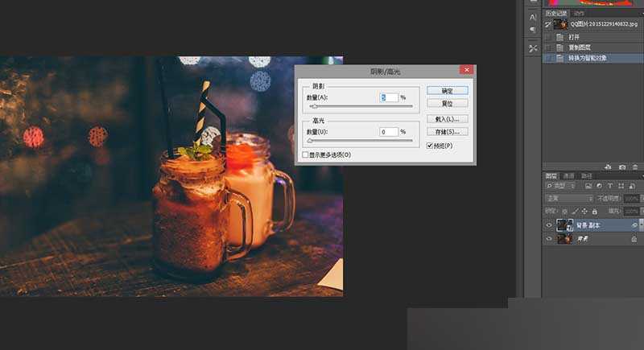Screen dimensions: 644x350
Task: Click the camera new snapshot icon in History
Action: tap(622, 166)
